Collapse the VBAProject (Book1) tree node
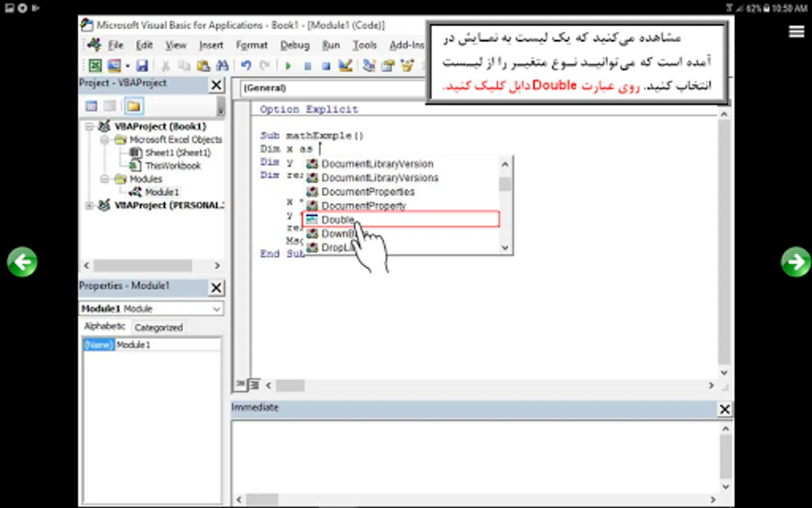 pyautogui.click(x=89, y=126)
